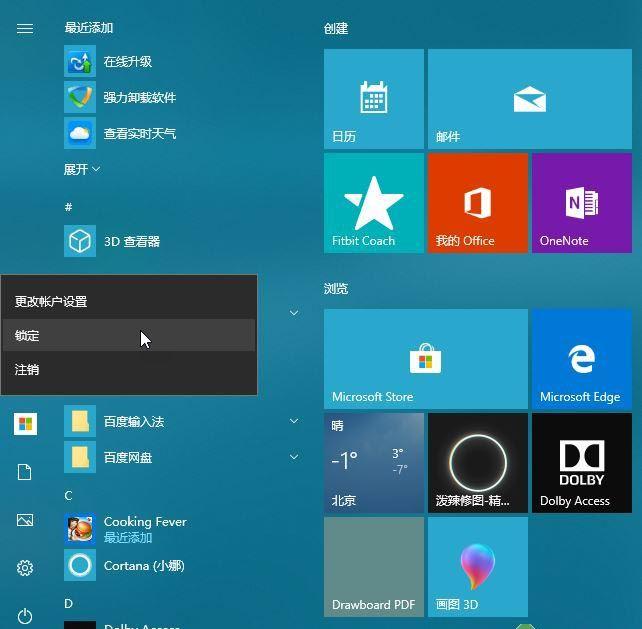Choose 锁定 to lock the PC
642x629 pixels.
[x=129, y=335]
